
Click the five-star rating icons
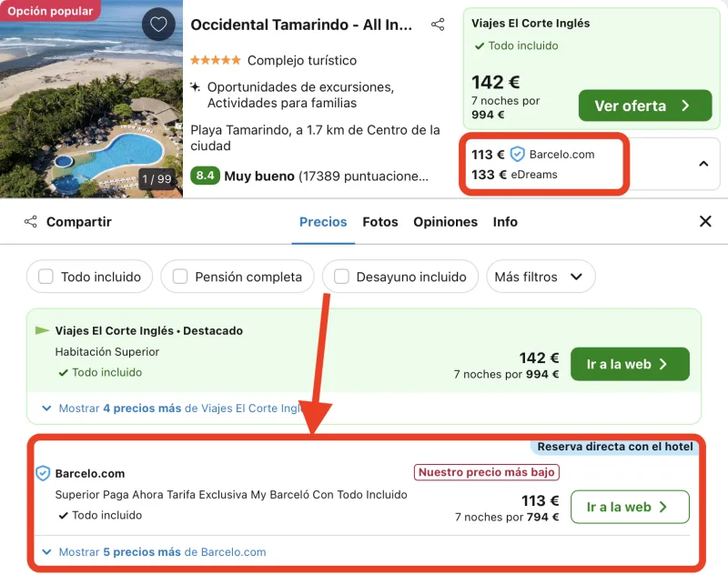coord(216,60)
